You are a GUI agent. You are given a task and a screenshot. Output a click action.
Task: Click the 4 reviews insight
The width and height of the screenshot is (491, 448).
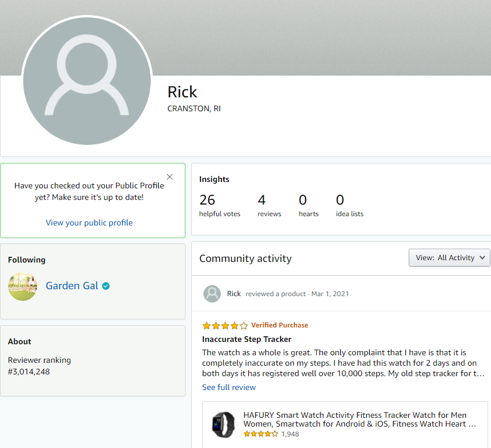click(270, 205)
